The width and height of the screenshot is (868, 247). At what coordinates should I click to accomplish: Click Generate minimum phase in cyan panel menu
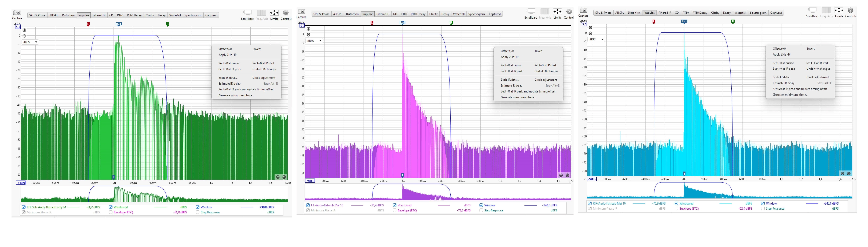click(x=790, y=95)
